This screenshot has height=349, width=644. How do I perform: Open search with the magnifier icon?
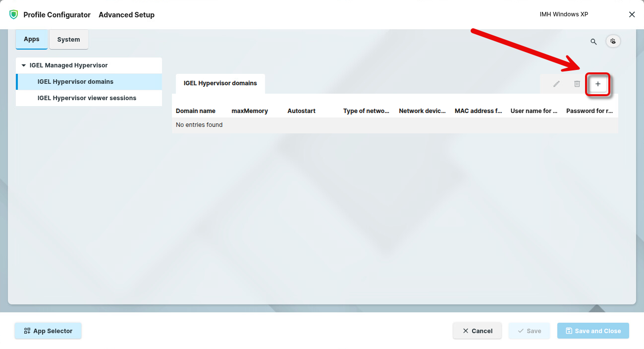pos(593,42)
